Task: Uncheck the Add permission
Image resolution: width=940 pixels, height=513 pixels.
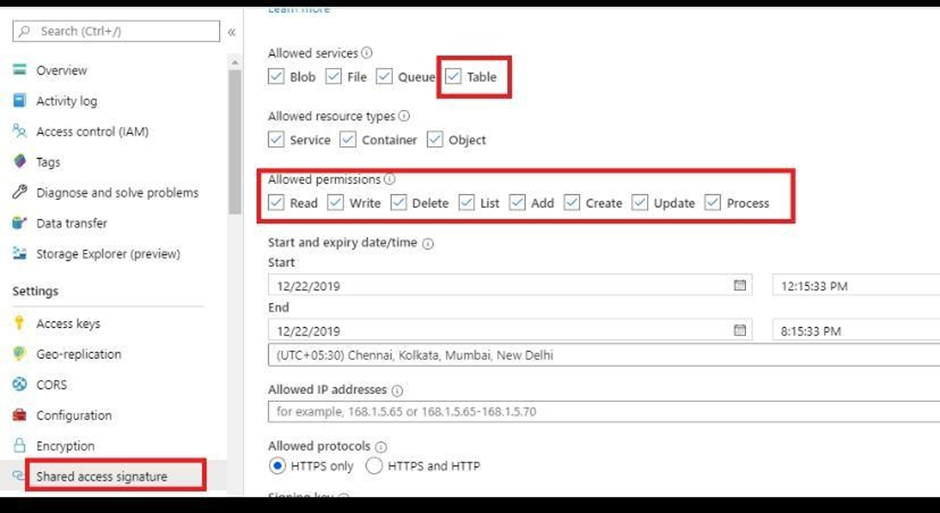Action: coord(517,203)
